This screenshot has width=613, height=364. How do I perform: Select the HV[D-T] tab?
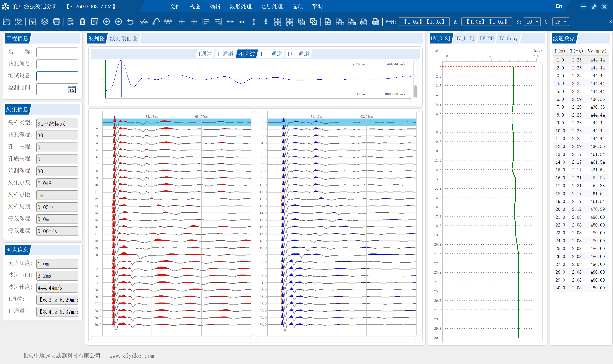point(465,39)
